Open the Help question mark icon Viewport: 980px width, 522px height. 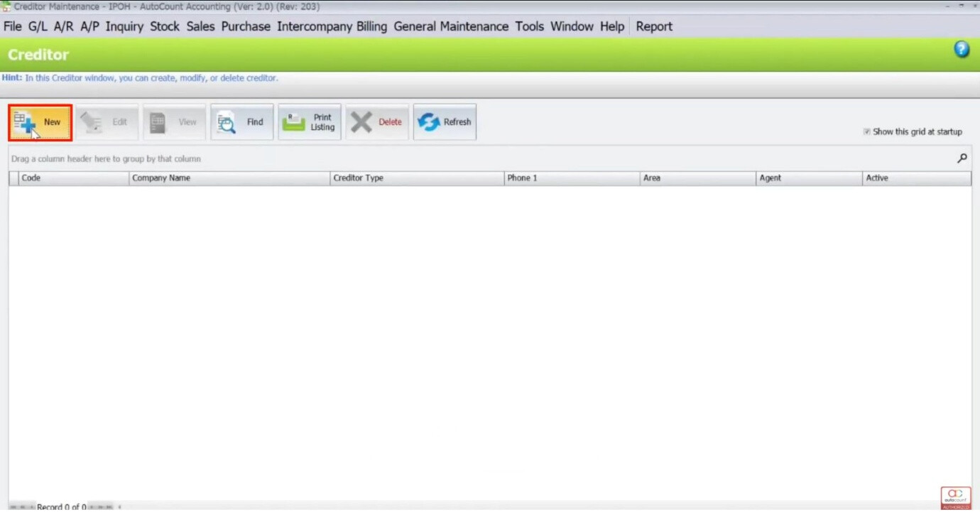point(961,48)
